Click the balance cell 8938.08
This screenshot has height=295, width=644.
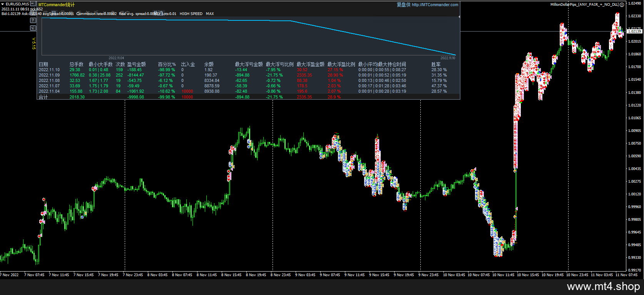(212, 92)
